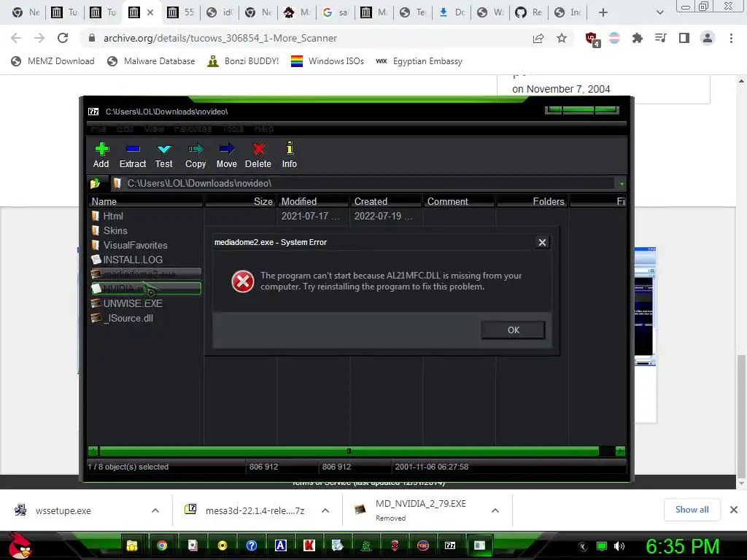Open the Extensions puzzle icon

click(637, 38)
